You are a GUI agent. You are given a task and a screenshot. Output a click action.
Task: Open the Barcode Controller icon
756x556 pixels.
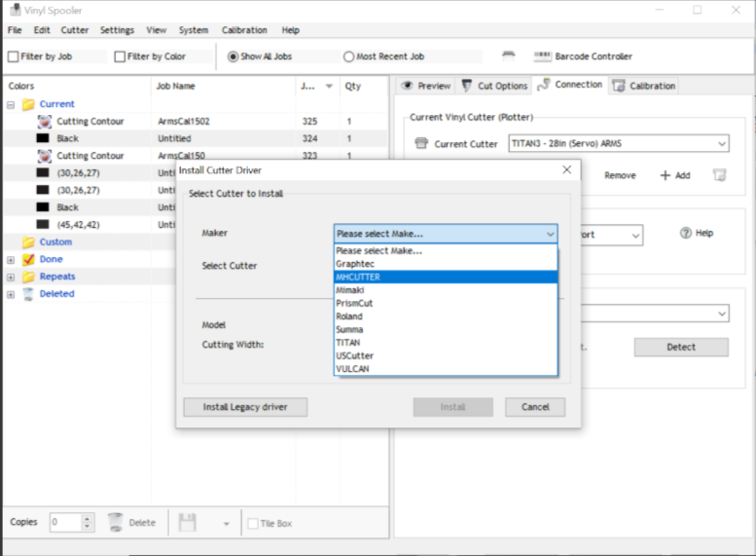tap(542, 56)
